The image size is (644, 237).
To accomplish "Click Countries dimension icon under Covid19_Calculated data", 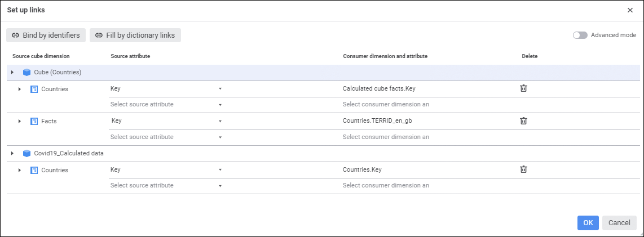I will click(34, 169).
